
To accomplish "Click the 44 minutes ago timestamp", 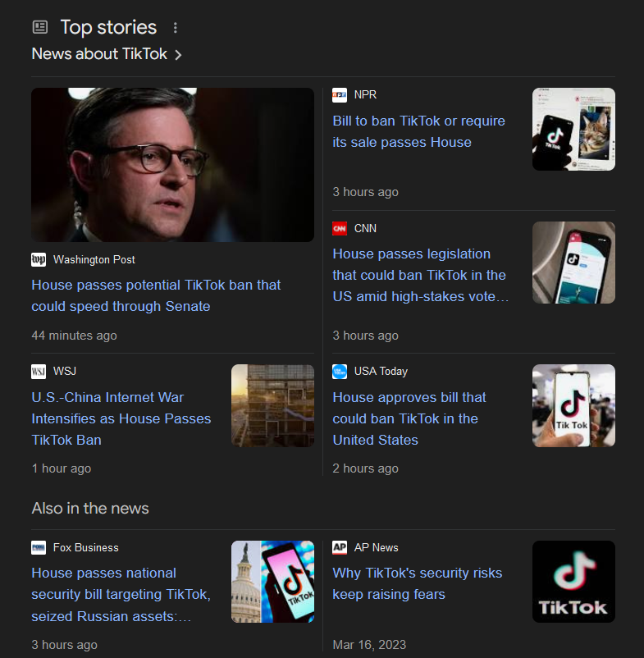I will click(x=75, y=336).
